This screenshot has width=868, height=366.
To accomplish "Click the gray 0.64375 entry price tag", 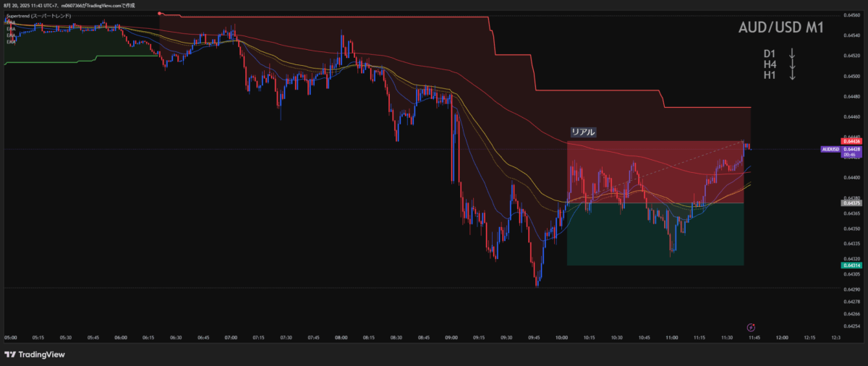I will click(853, 203).
